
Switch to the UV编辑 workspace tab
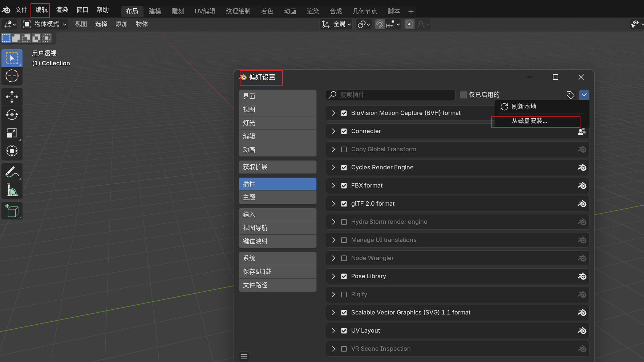tap(204, 11)
